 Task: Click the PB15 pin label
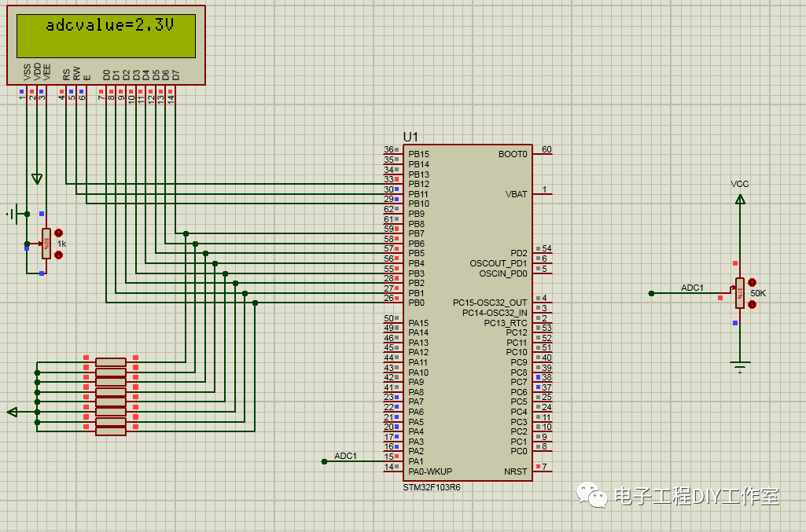point(418,154)
